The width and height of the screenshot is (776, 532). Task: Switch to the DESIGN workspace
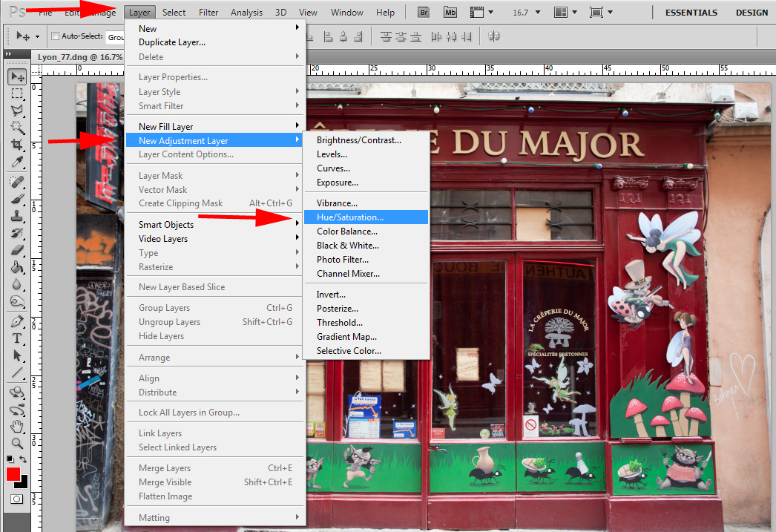click(752, 13)
